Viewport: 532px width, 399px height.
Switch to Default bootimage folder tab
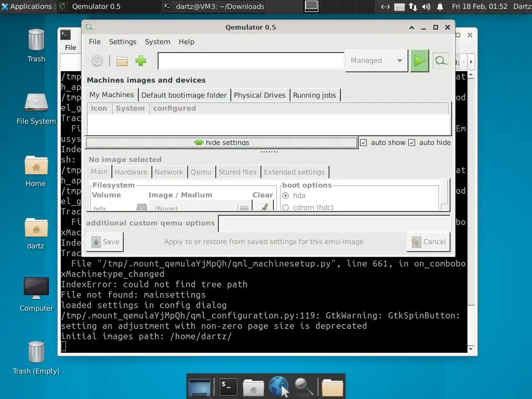click(x=184, y=96)
